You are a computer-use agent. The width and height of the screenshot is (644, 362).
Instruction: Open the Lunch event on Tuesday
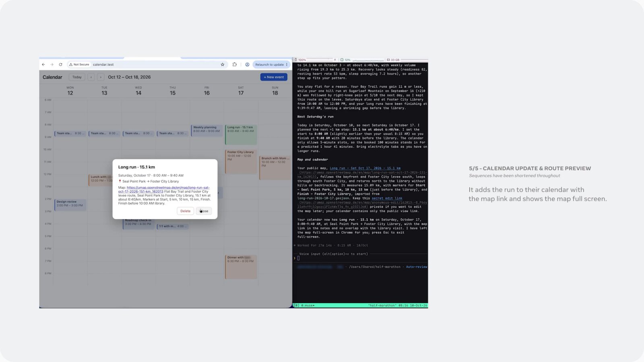(101, 180)
